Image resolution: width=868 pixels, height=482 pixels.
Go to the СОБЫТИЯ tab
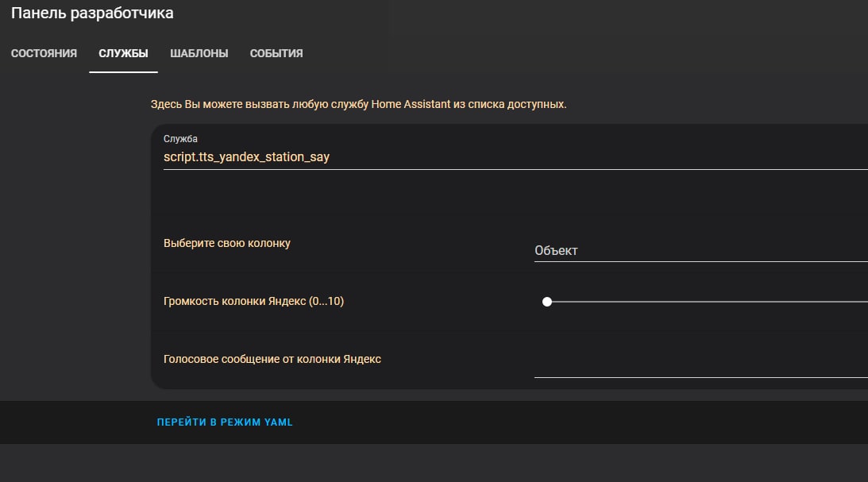coord(276,54)
